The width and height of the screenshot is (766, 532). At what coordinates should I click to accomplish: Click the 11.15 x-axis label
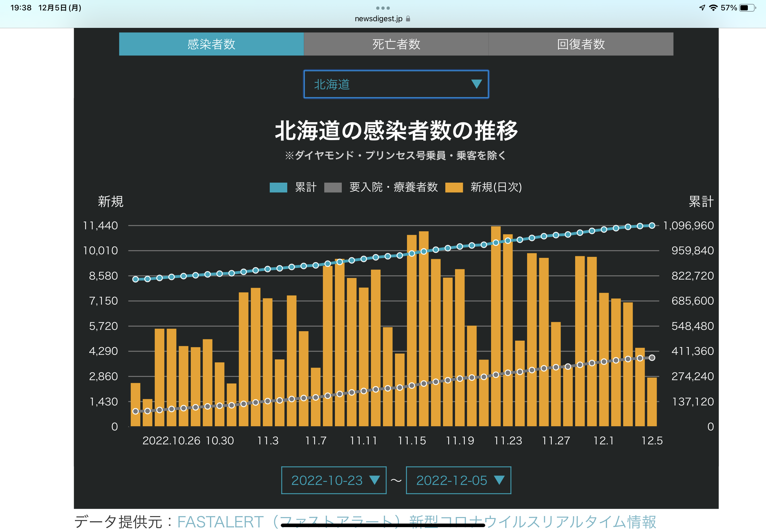[412, 441]
